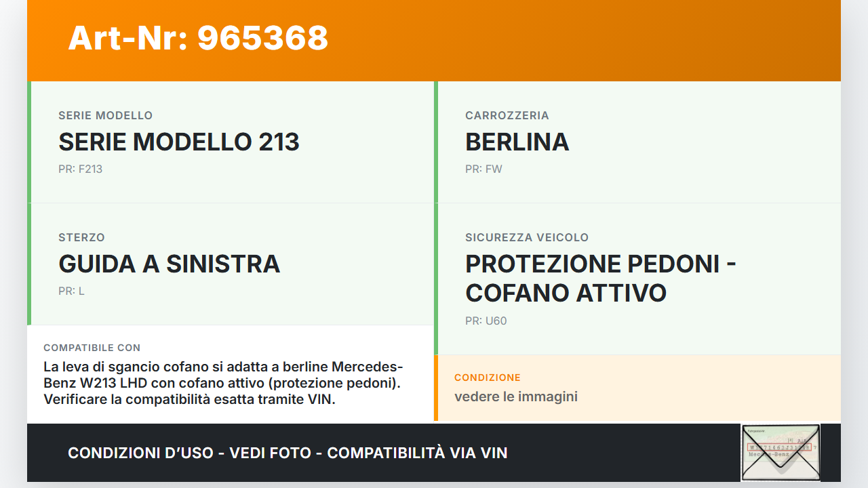The width and height of the screenshot is (868, 488).
Task: Click CONDIZIONI D'USO in the footer
Action: point(140,453)
